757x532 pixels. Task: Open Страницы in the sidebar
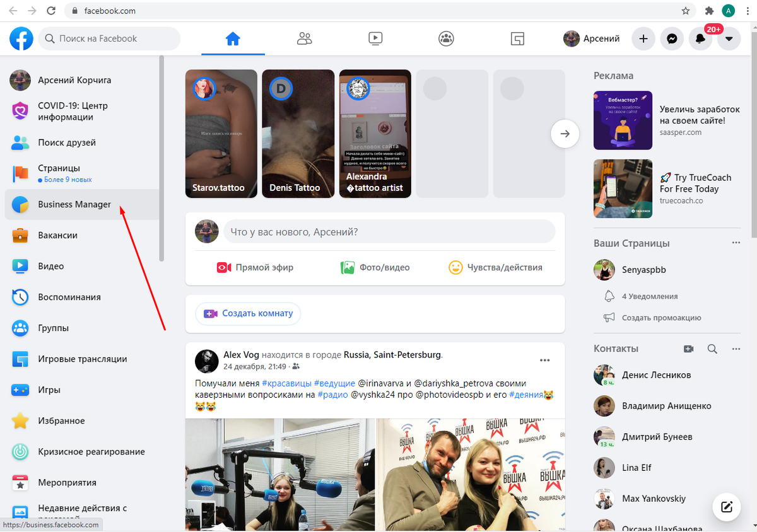point(81,173)
